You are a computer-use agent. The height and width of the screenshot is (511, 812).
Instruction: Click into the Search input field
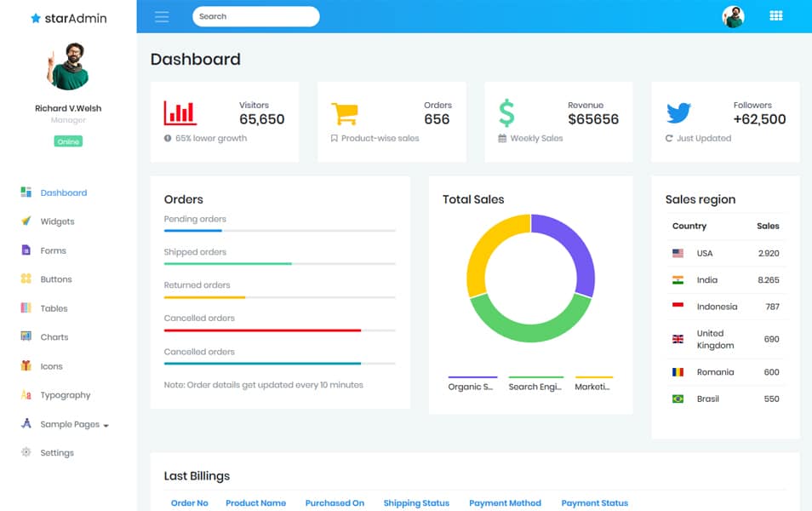255,16
